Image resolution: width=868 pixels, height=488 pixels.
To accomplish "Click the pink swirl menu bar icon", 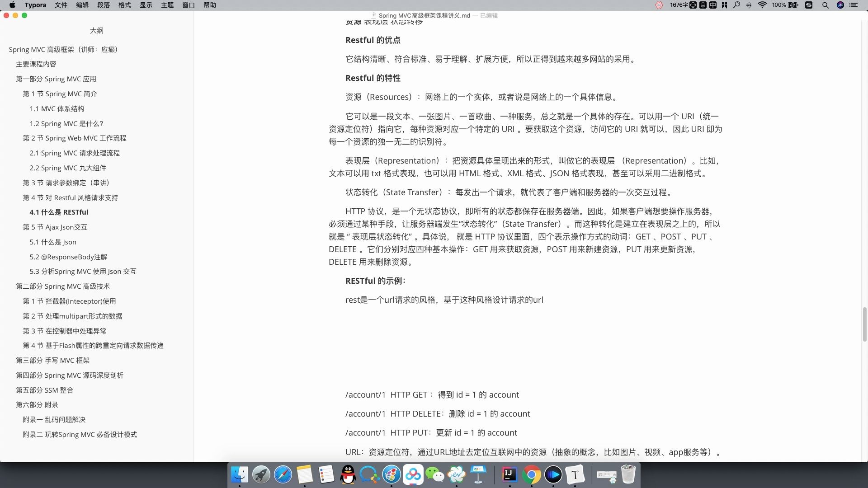I will pyautogui.click(x=659, y=5).
